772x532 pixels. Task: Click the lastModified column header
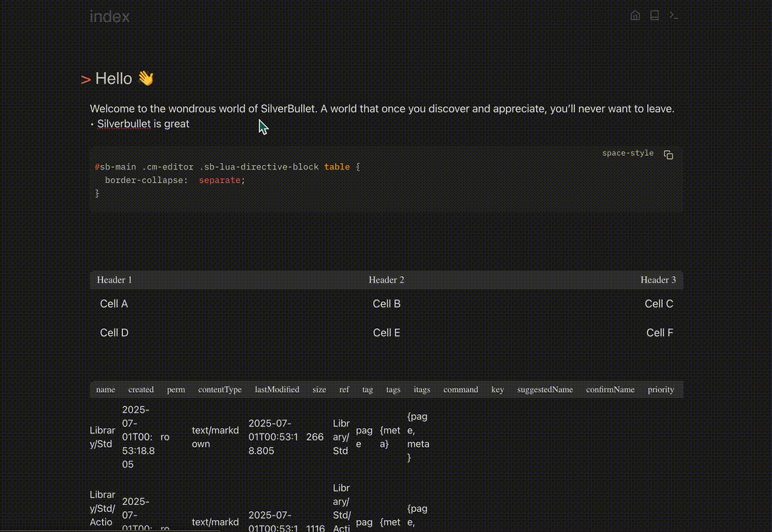coord(277,390)
